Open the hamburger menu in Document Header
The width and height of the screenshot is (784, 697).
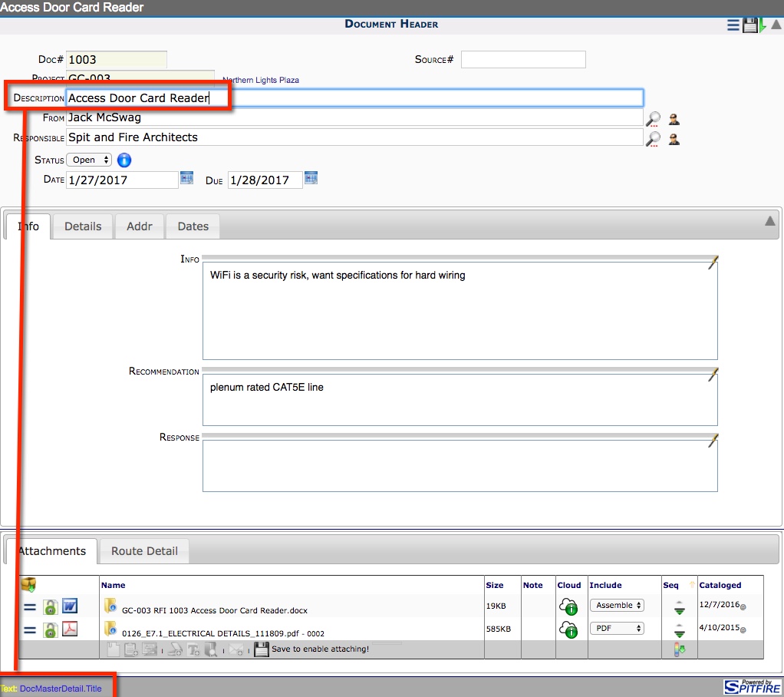tap(733, 25)
